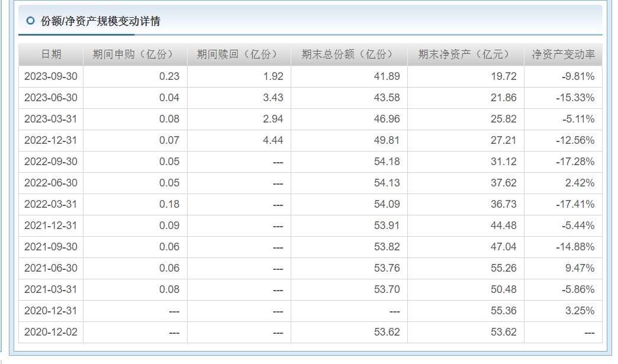Click redemption value 2.94

point(273,119)
